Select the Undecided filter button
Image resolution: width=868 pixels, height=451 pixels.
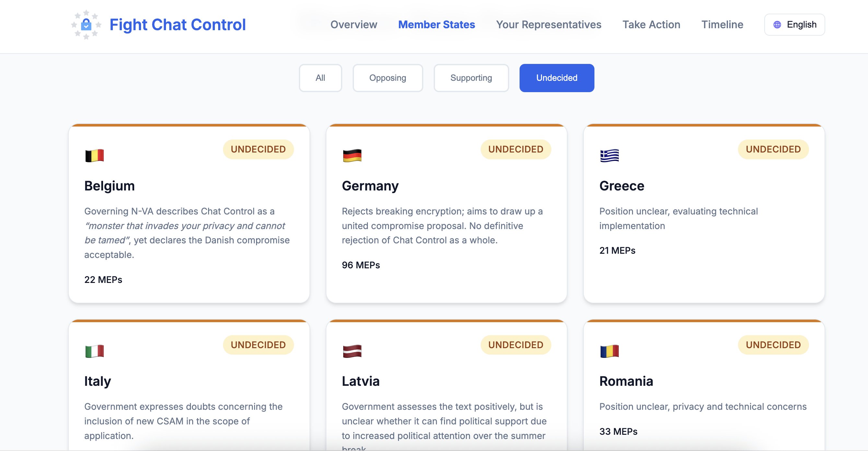click(556, 78)
